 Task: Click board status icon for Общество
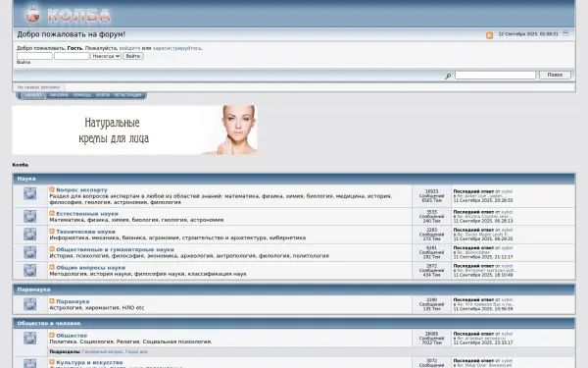pos(30,338)
